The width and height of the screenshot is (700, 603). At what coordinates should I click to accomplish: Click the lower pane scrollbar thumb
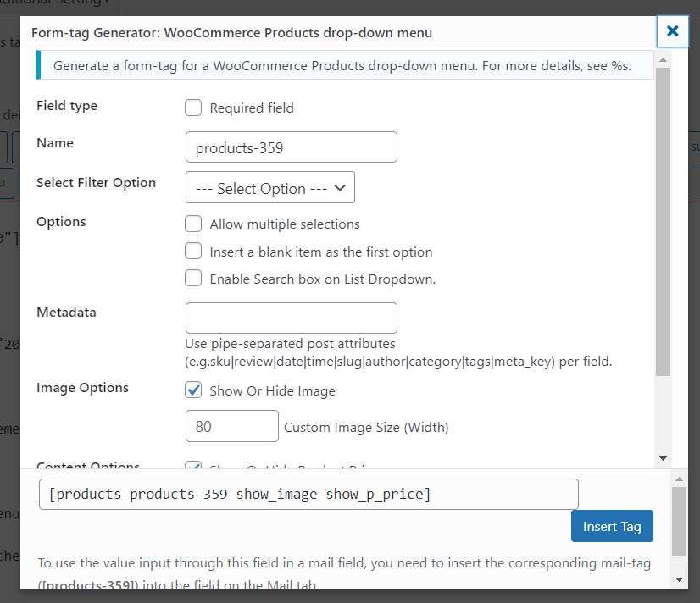tap(679, 522)
